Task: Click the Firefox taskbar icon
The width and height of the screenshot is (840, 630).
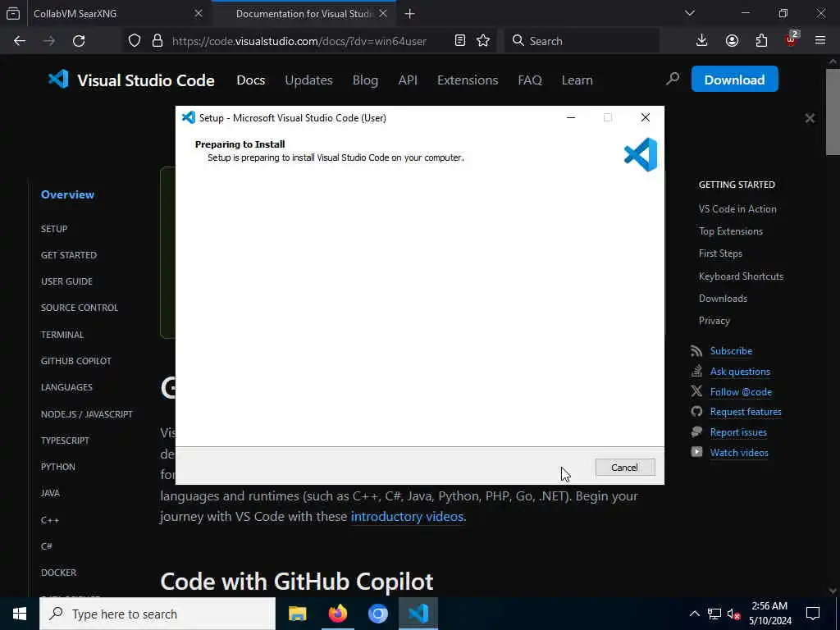Action: coord(337,614)
